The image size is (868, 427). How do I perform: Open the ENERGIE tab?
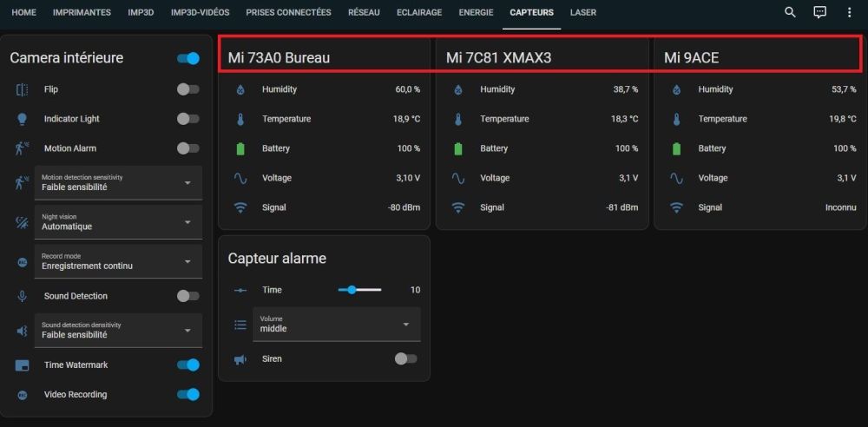(476, 12)
